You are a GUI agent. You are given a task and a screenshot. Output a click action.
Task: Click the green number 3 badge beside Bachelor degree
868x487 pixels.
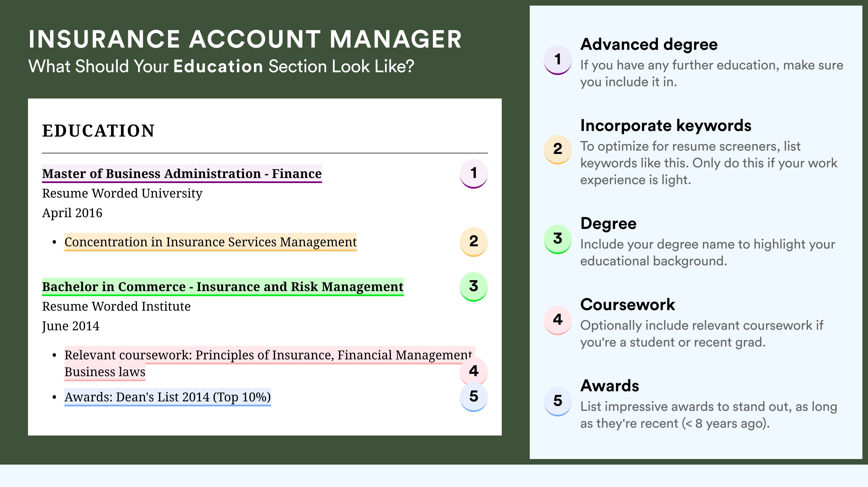[x=473, y=286]
